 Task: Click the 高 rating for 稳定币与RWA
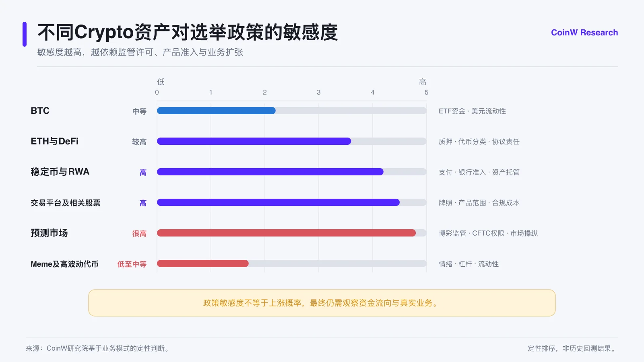pyautogui.click(x=143, y=172)
